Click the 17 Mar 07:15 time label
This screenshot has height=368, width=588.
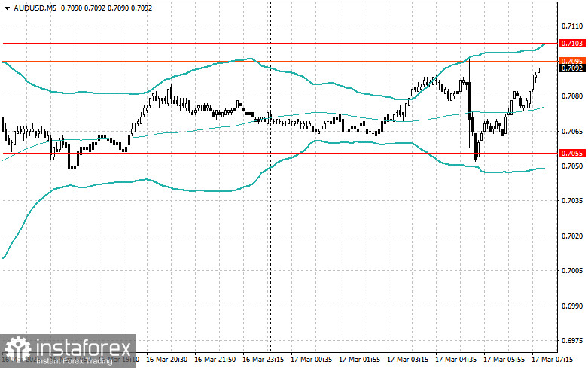coord(553,360)
